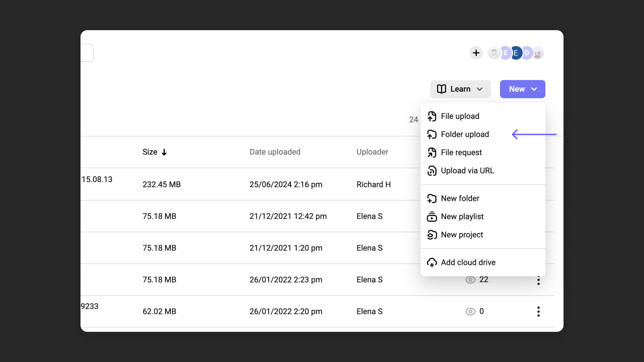
Task: Toggle the eye icon showing 0 views
Action: click(470, 312)
